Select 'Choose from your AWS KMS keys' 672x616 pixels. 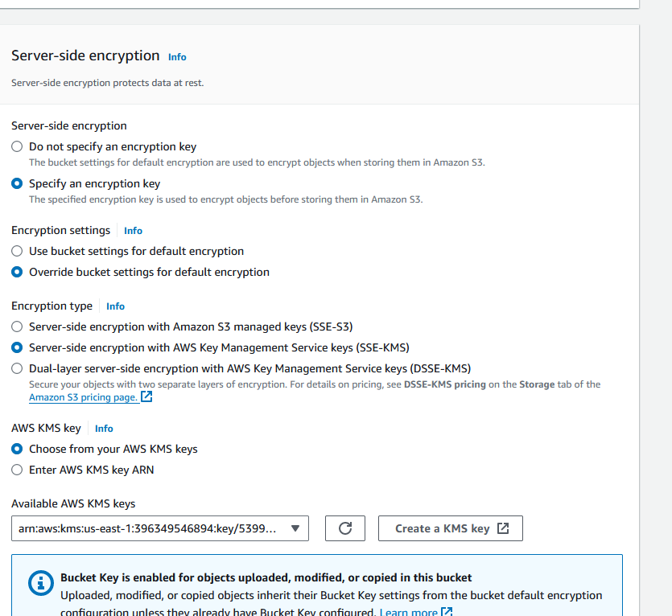point(17,450)
